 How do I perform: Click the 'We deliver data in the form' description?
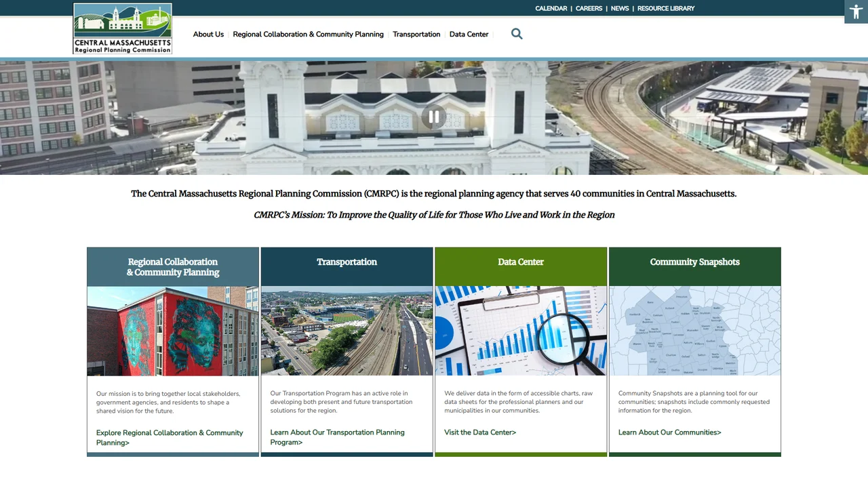pos(518,402)
